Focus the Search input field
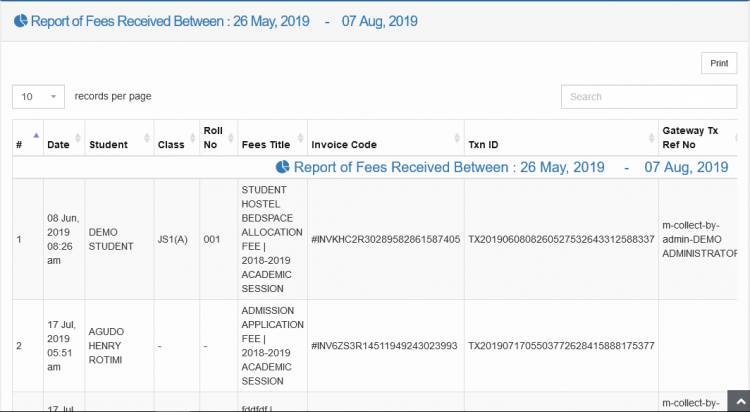Viewport: 750px width, 412px height. (x=647, y=97)
